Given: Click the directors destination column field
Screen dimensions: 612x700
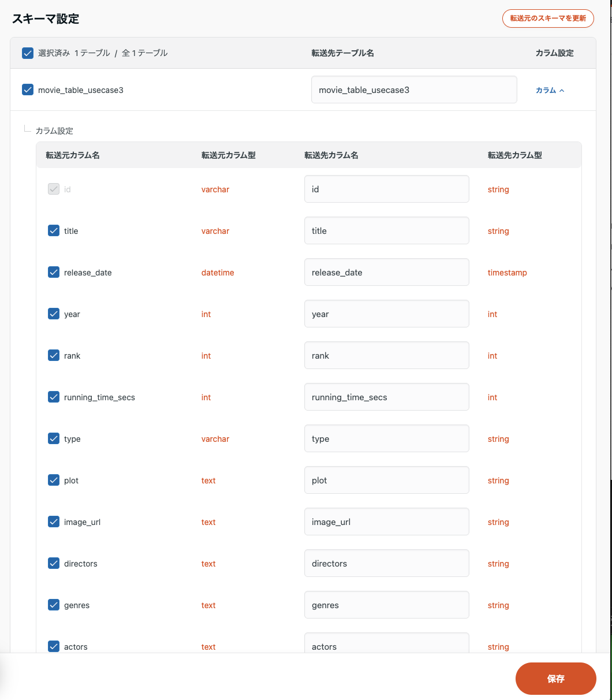Looking at the screenshot, I should click(x=387, y=563).
